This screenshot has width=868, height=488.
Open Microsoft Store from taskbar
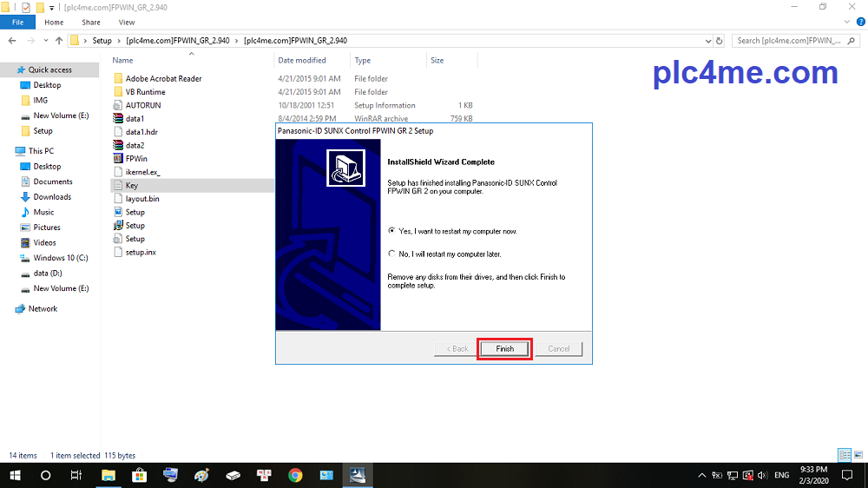point(139,475)
